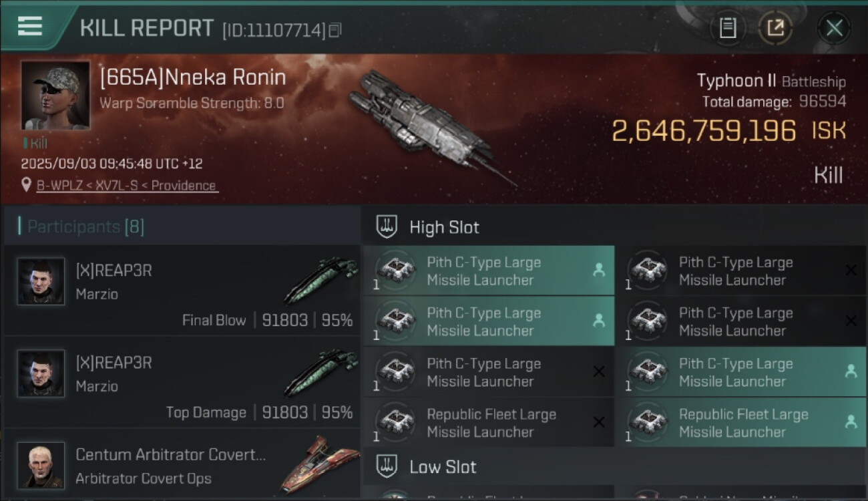Open the B-WPLZ system location link

coord(127,186)
